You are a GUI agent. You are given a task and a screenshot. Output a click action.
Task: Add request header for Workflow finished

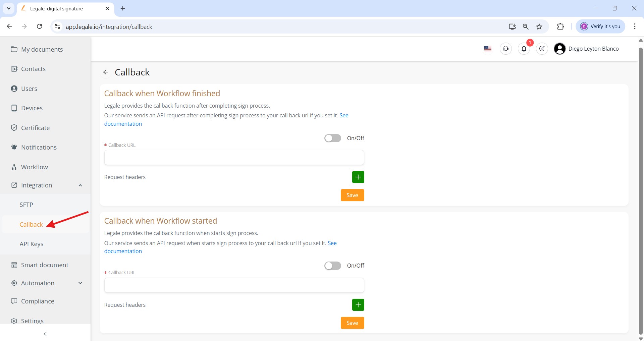[358, 177]
